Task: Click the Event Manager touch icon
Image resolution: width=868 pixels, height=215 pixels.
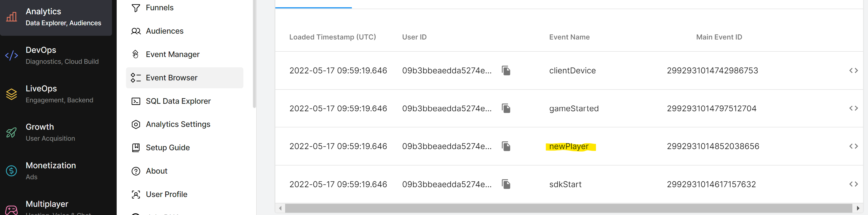Action: (136, 54)
